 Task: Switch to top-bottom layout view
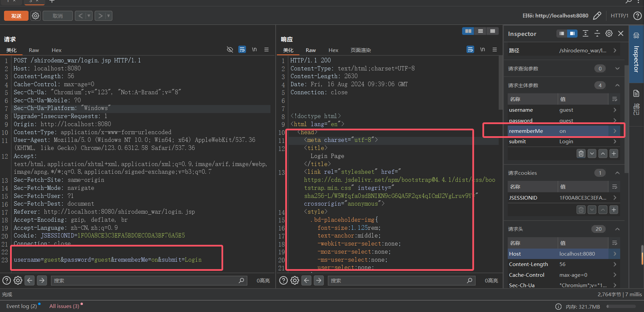pos(481,31)
